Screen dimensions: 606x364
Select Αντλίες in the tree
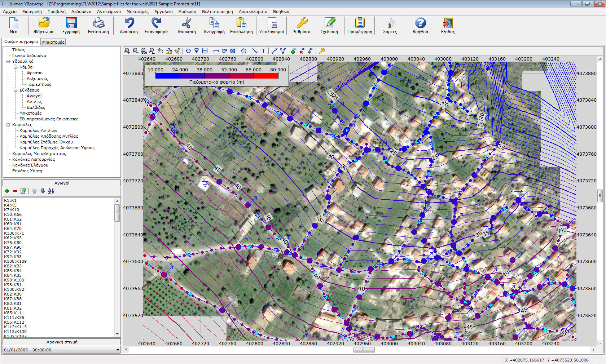[34, 102]
